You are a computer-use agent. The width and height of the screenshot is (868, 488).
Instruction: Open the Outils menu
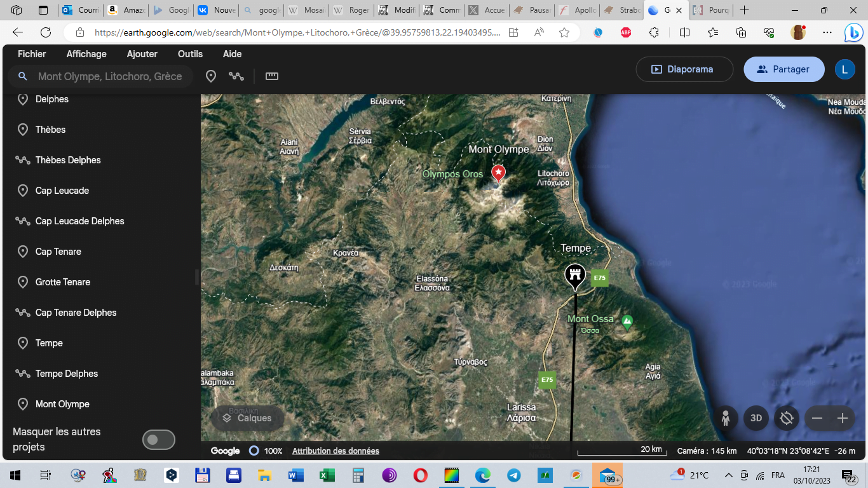coord(190,54)
